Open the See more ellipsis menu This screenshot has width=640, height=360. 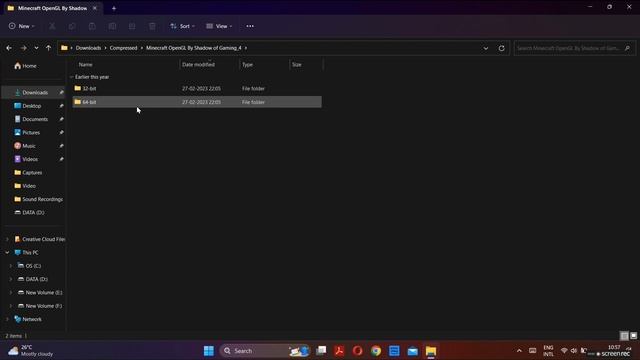tap(250, 26)
